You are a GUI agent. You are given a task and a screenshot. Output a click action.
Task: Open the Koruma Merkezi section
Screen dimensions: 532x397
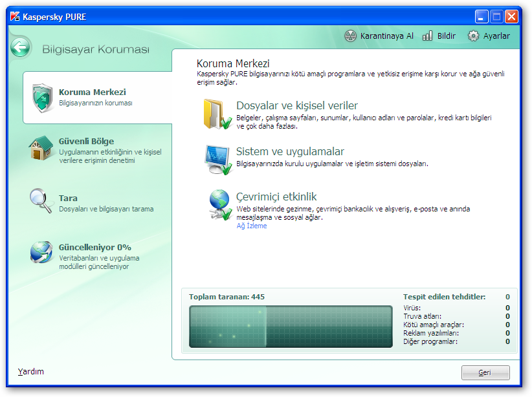(x=98, y=98)
